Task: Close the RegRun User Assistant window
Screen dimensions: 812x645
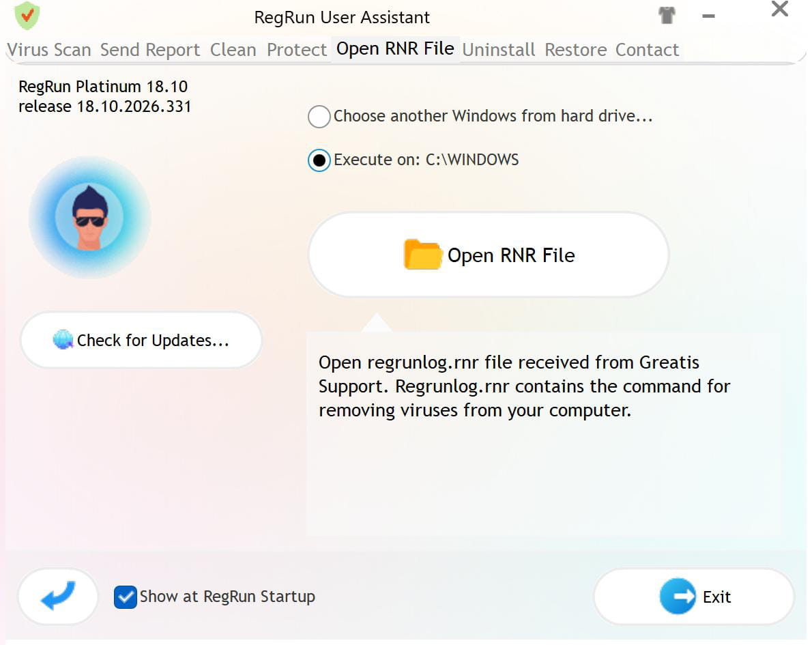Action: point(779,10)
